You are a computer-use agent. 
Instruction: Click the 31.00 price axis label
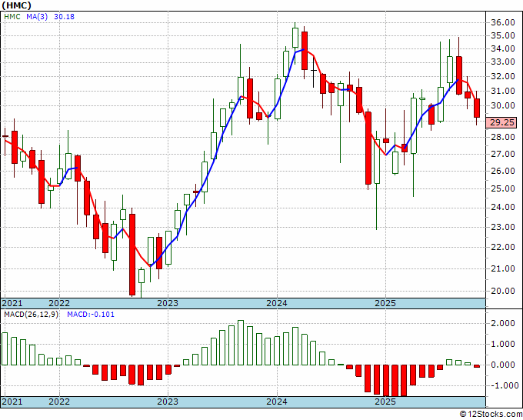point(503,91)
